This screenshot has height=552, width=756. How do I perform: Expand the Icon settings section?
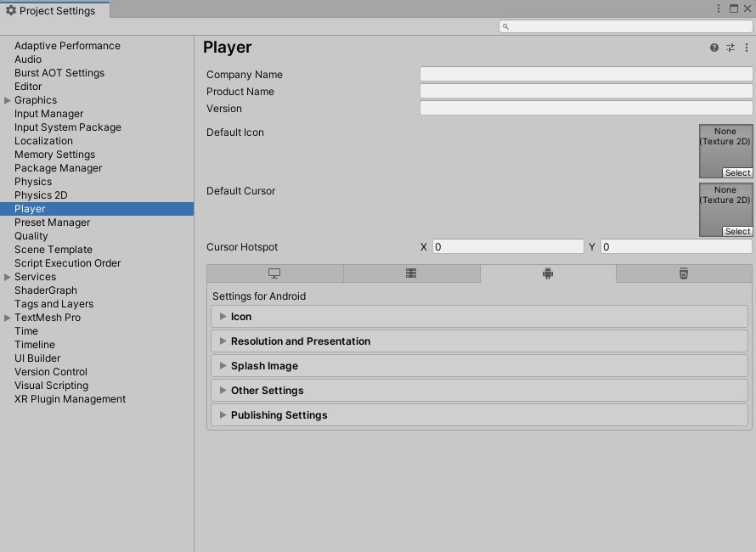pyautogui.click(x=240, y=316)
